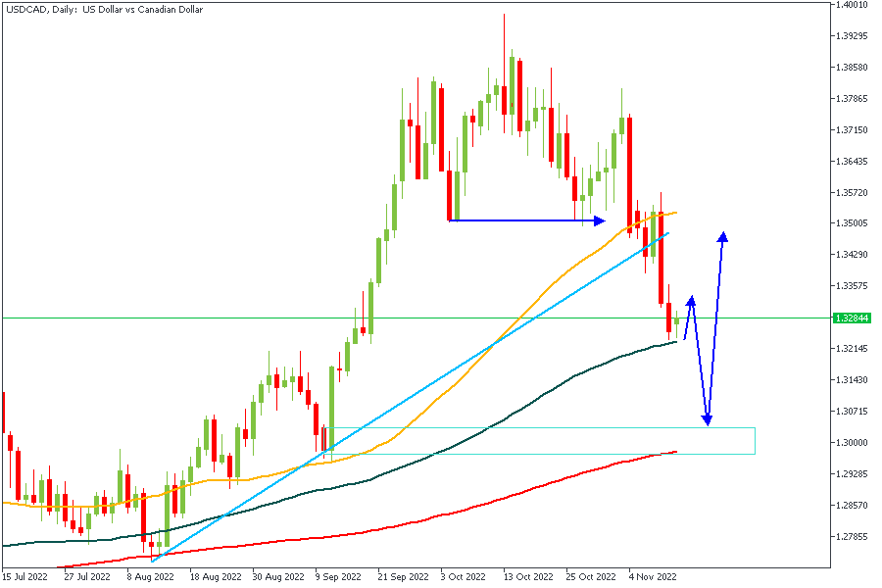Viewport: 882px width, 588px height.
Task: Click the 1.30000 price axis label
Action: 852,443
